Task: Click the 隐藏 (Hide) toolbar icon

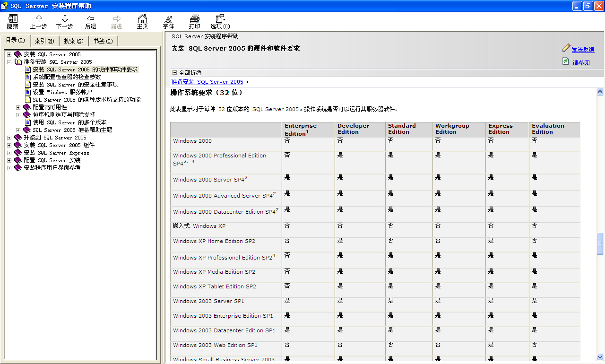Action: (x=13, y=19)
